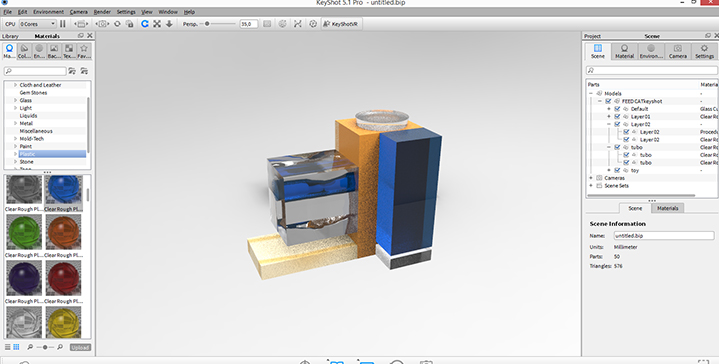The image size is (719, 364).
Task: Click the round clock-like icon beside KeyShotVR
Action: point(313,24)
